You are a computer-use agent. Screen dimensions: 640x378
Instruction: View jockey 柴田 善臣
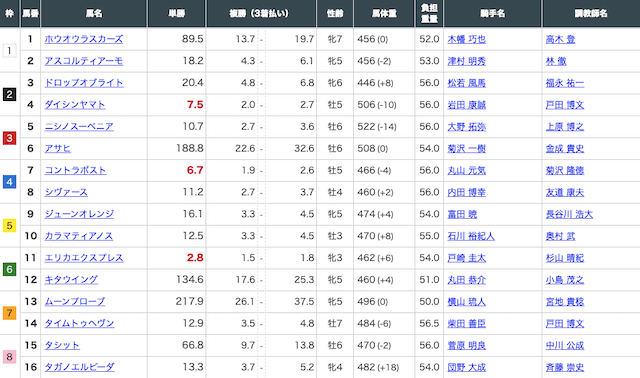point(467,323)
